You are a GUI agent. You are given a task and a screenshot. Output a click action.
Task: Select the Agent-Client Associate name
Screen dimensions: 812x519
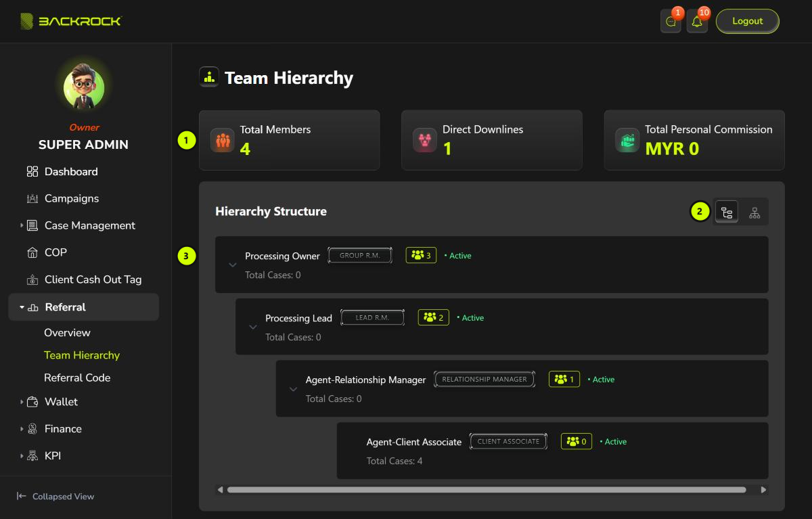coord(414,442)
